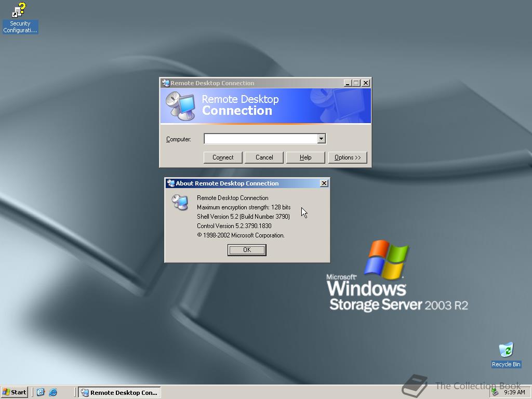Click the 9:39 AM clock
The width and height of the screenshot is (532, 399).
[x=514, y=392]
